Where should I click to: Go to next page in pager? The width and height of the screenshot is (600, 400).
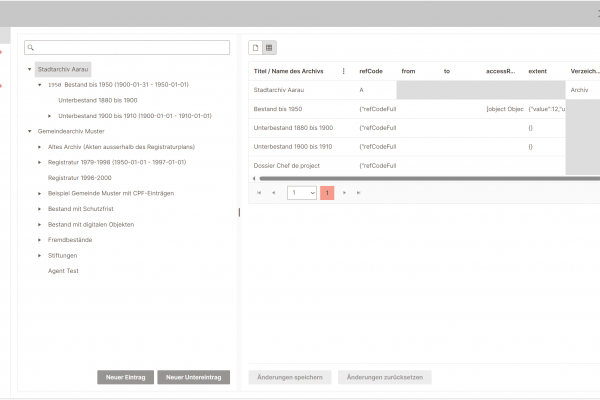click(344, 192)
